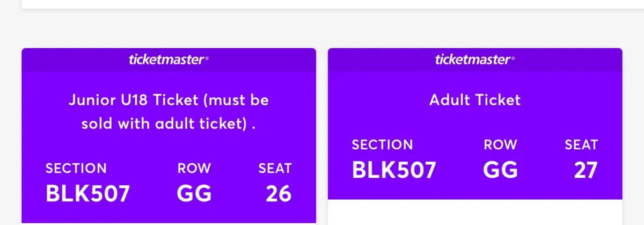644x225 pixels.
Task: Click the SEAT label on right ticket
Action: tap(581, 144)
